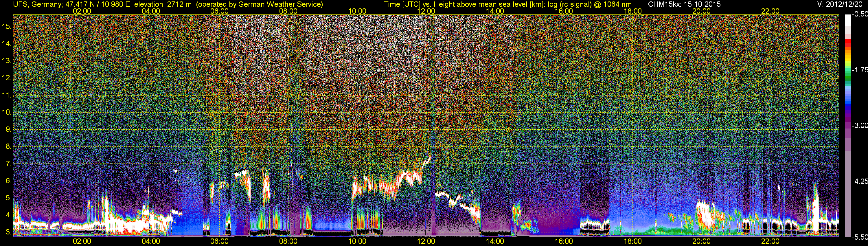
Task: Click the 12:00 tick on bottom time axis
Action: tap(426, 241)
